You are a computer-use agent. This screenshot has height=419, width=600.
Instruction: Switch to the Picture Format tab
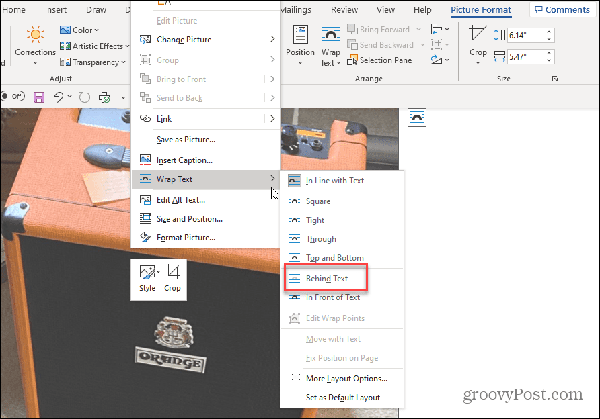click(x=480, y=10)
